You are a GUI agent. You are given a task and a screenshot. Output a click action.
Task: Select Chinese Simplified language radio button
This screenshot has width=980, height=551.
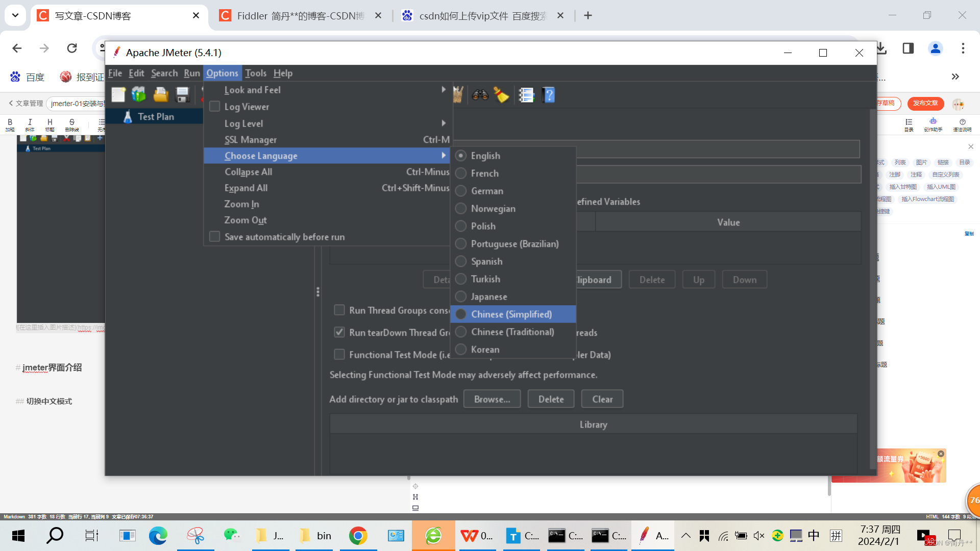point(460,314)
